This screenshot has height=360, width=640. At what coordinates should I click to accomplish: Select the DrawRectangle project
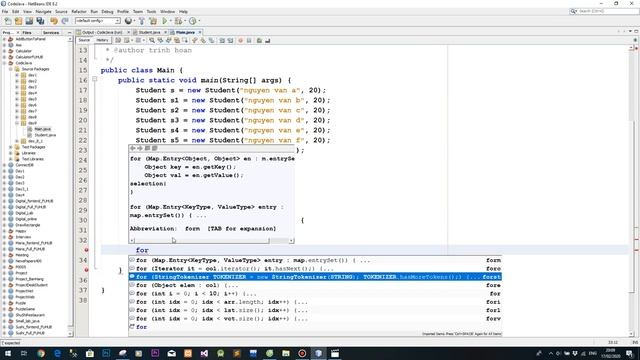click(27, 225)
